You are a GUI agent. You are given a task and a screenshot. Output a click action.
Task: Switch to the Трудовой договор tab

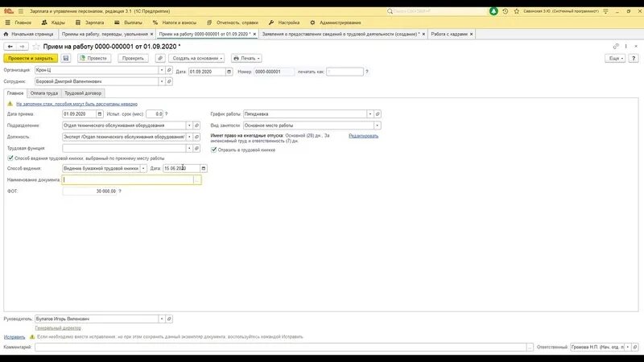(x=83, y=93)
